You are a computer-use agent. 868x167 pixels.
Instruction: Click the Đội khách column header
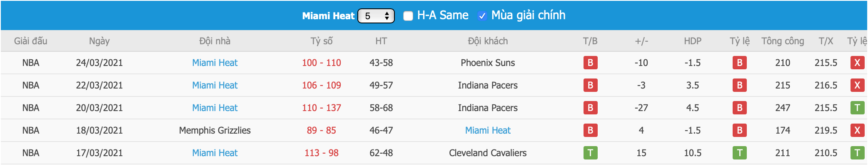pyautogui.click(x=488, y=41)
